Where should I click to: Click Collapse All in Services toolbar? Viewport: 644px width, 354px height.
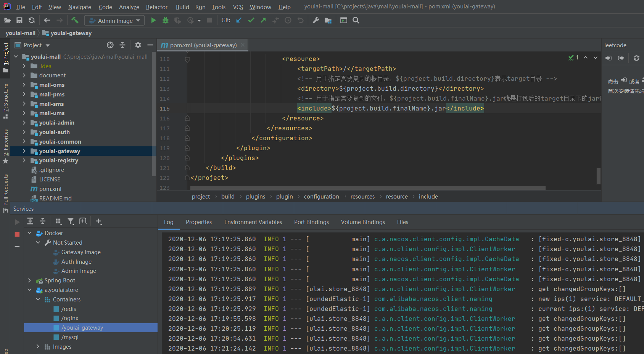(x=43, y=221)
